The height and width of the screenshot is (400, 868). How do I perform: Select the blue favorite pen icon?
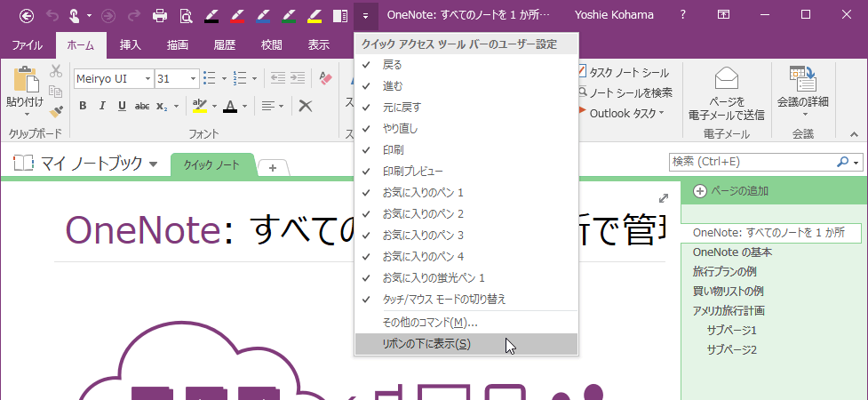(x=264, y=15)
